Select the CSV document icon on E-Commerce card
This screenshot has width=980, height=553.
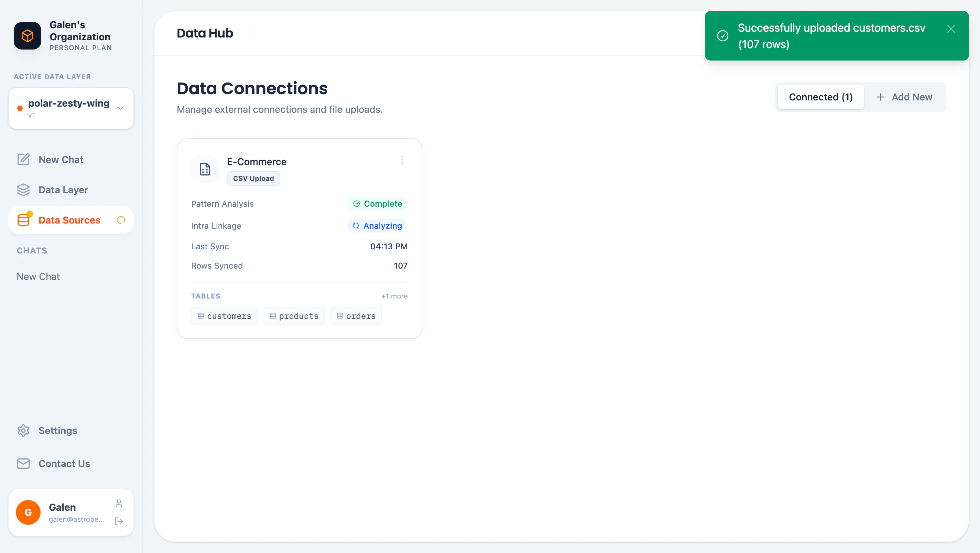tap(205, 169)
